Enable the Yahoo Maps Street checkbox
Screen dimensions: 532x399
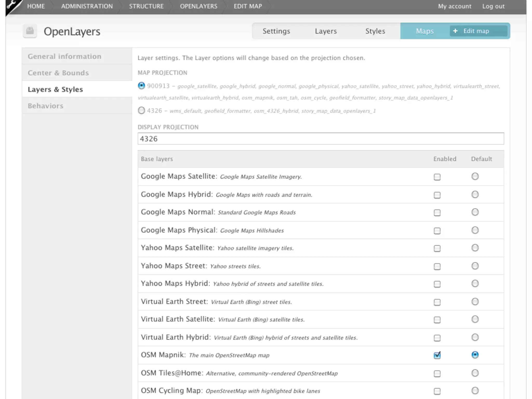[437, 266]
